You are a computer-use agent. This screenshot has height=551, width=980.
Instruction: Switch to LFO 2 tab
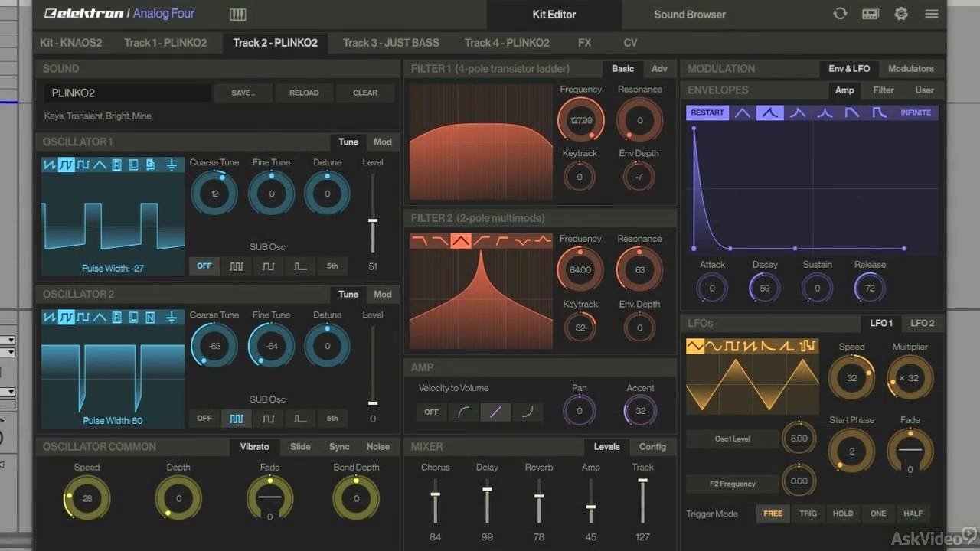(922, 323)
